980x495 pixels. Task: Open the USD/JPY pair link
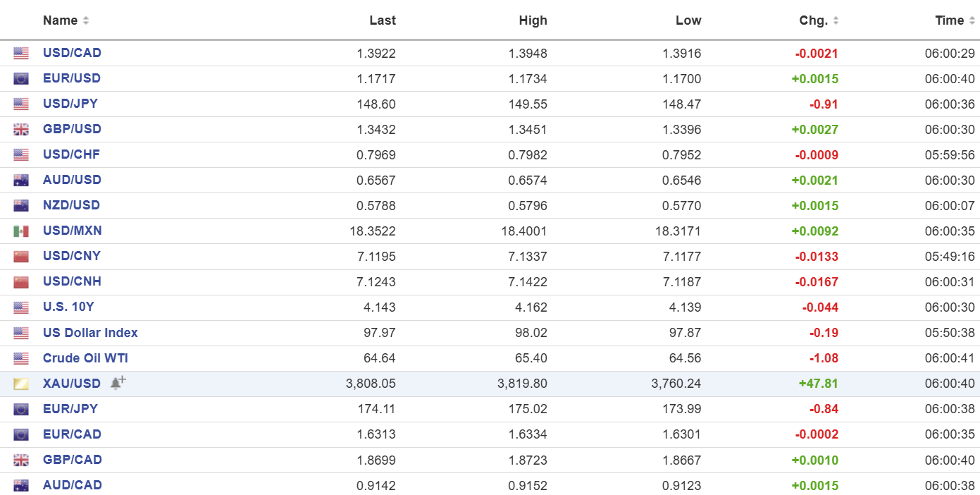[x=70, y=104]
